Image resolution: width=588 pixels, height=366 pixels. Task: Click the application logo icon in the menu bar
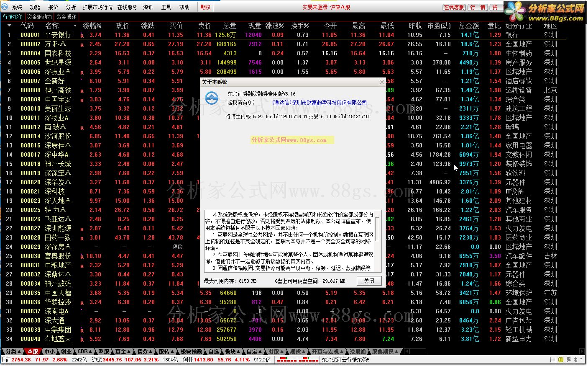[x=5, y=7]
